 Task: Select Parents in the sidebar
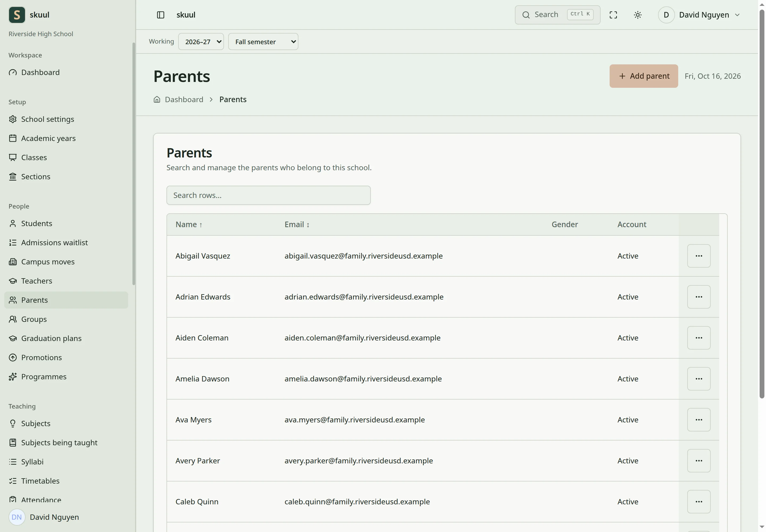click(x=66, y=300)
